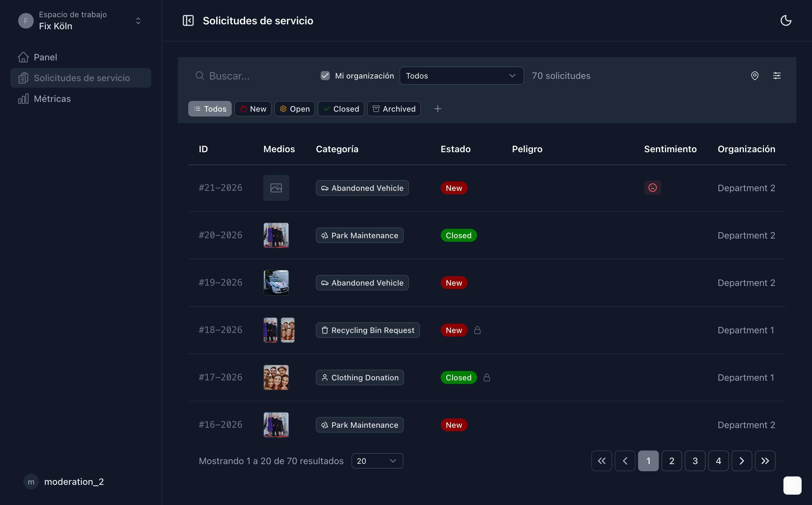
Task: Enable the Mi organización checkbox
Action: (x=325, y=76)
